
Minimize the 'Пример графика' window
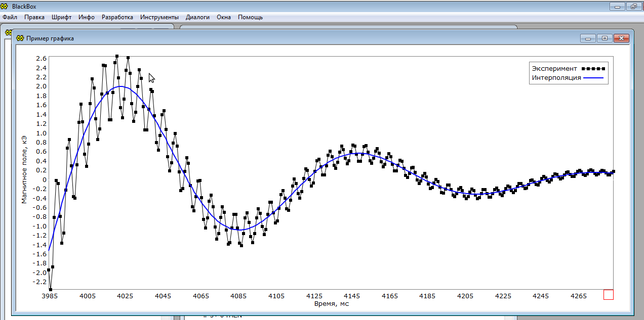(588, 38)
